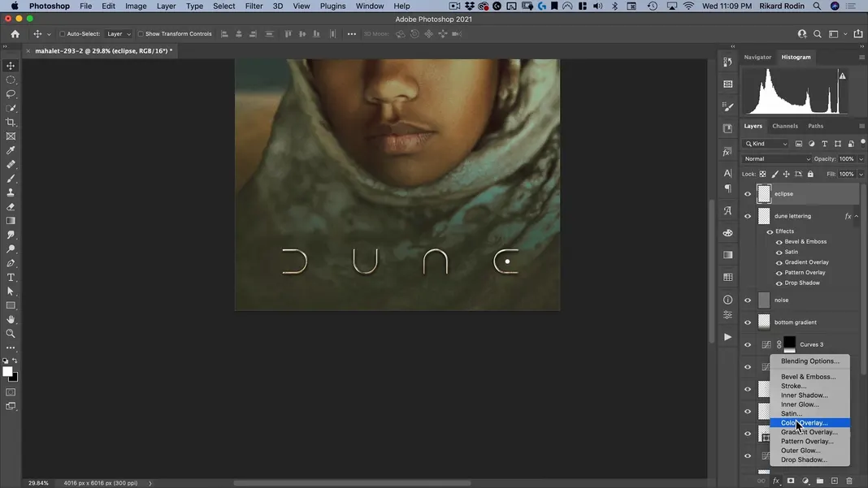Select the Healing Brush tool

[x=11, y=164]
